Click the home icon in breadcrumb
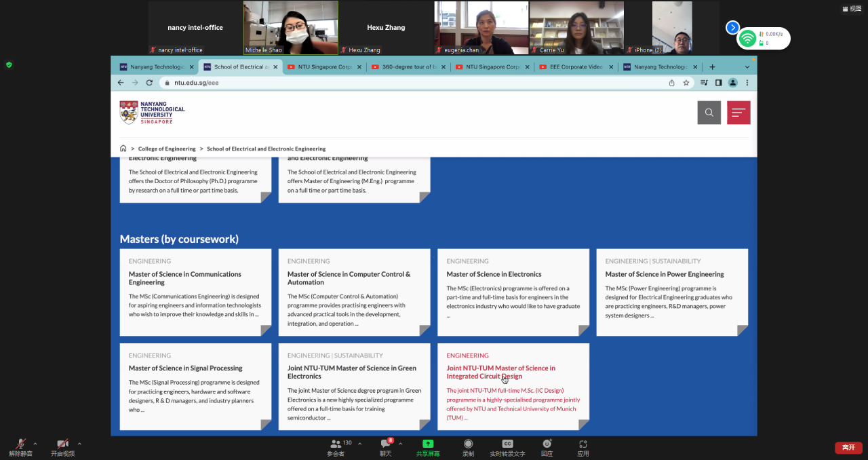 (x=123, y=149)
